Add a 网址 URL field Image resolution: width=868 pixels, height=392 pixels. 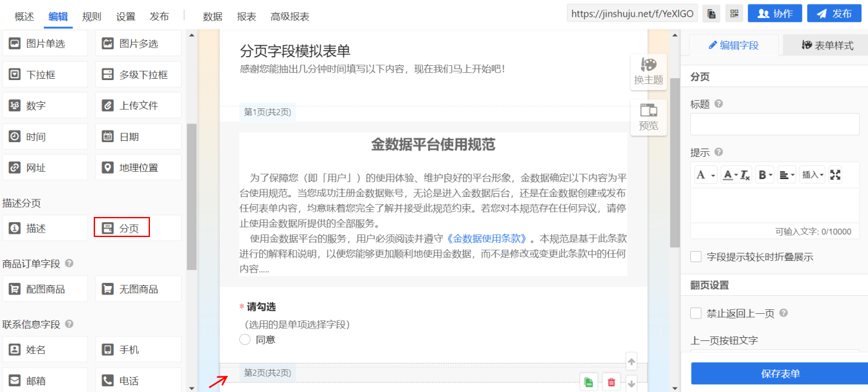(45, 168)
